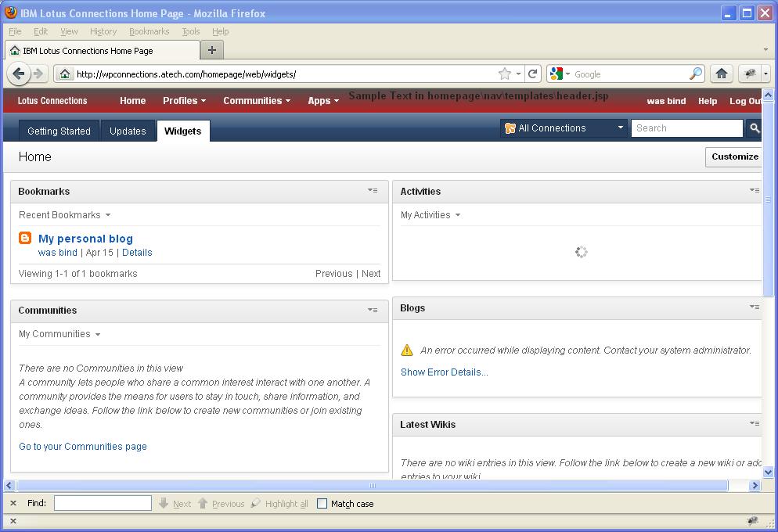
Task: Click the Find Next arrow
Action: tap(175, 504)
